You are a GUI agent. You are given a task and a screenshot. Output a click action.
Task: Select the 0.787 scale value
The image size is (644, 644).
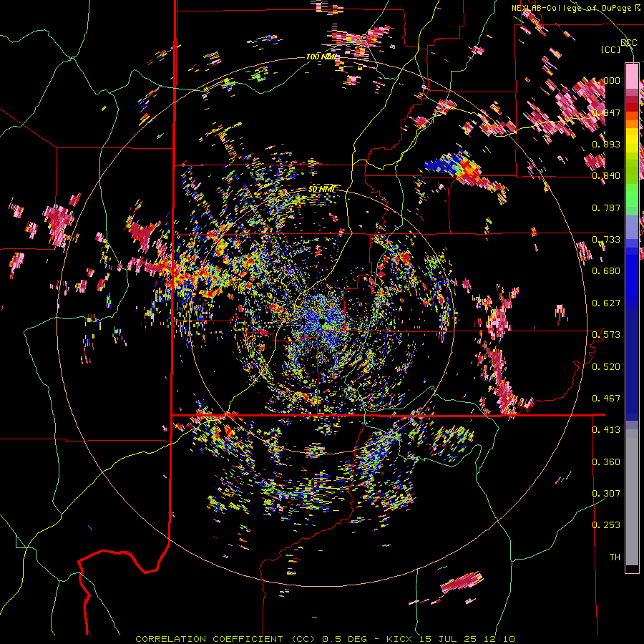(606, 208)
